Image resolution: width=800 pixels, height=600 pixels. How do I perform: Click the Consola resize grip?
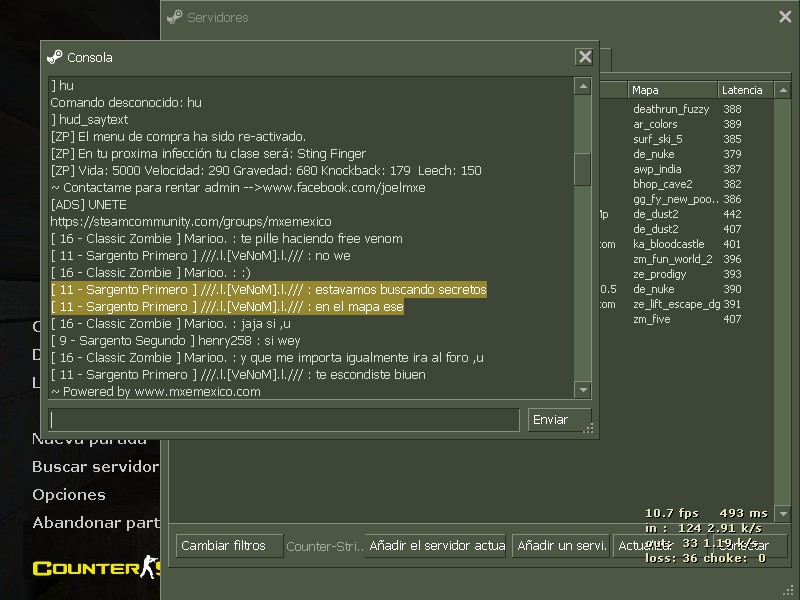click(x=588, y=429)
